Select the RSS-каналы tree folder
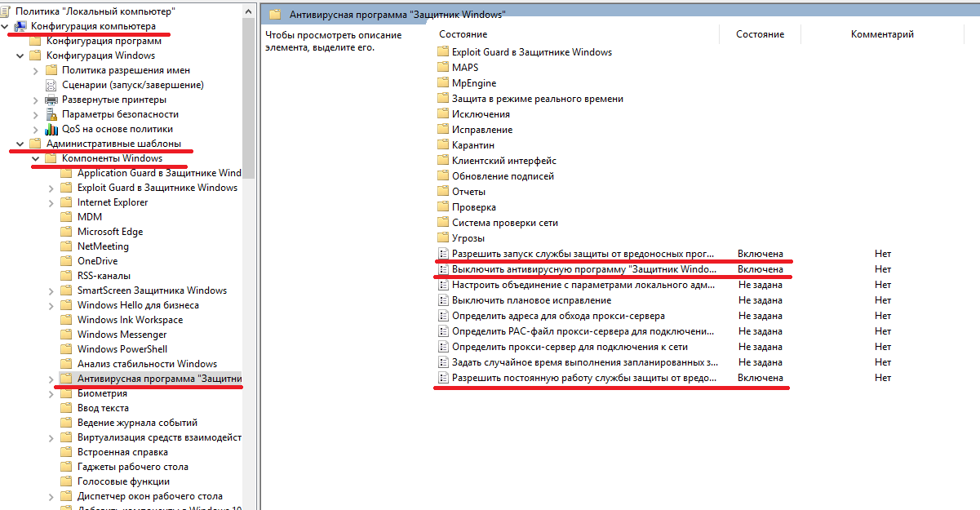Screen dimensions: 980x510 click(x=104, y=276)
